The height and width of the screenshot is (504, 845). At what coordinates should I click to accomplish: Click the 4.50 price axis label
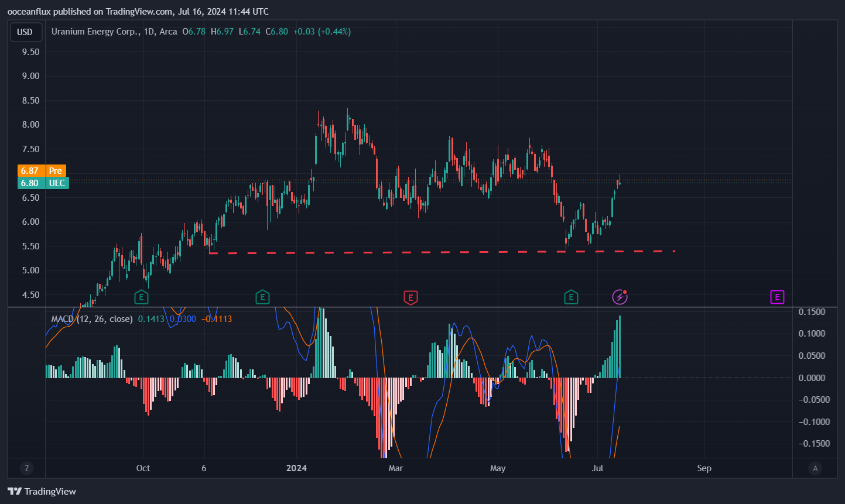click(30, 295)
